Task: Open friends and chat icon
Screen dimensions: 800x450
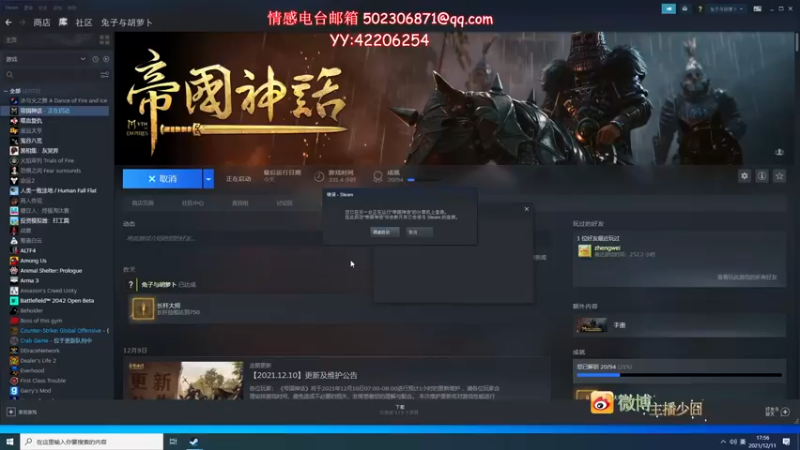Action: coord(785,412)
